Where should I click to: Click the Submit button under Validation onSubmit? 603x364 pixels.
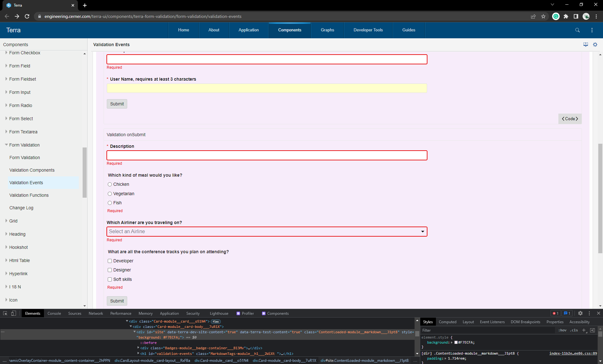[117, 301]
